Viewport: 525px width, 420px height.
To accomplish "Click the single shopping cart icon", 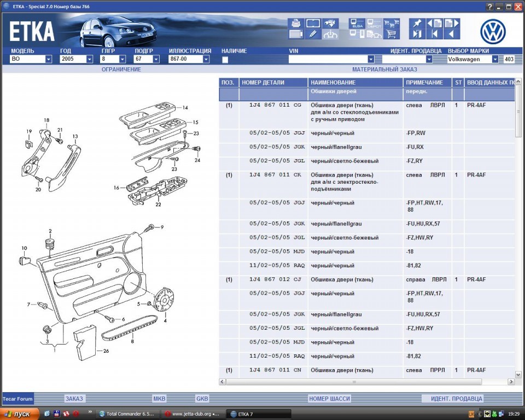I will (390, 34).
